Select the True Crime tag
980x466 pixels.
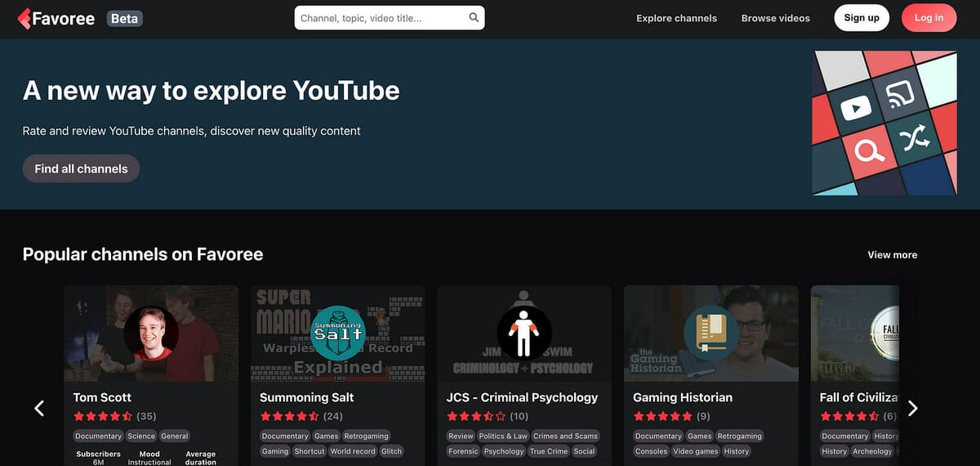pos(549,451)
